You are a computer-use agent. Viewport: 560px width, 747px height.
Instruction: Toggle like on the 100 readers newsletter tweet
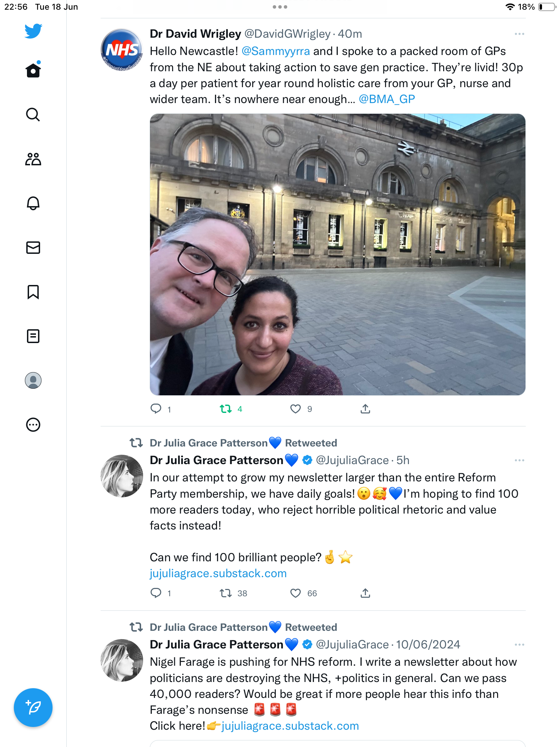click(296, 593)
